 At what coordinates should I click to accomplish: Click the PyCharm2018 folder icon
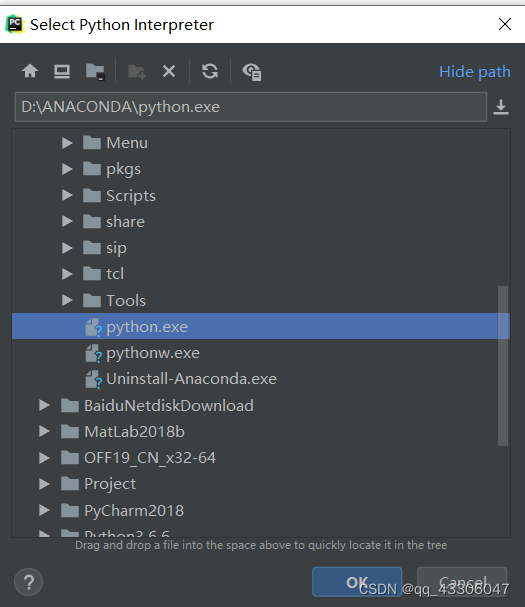pyautogui.click(x=70, y=510)
